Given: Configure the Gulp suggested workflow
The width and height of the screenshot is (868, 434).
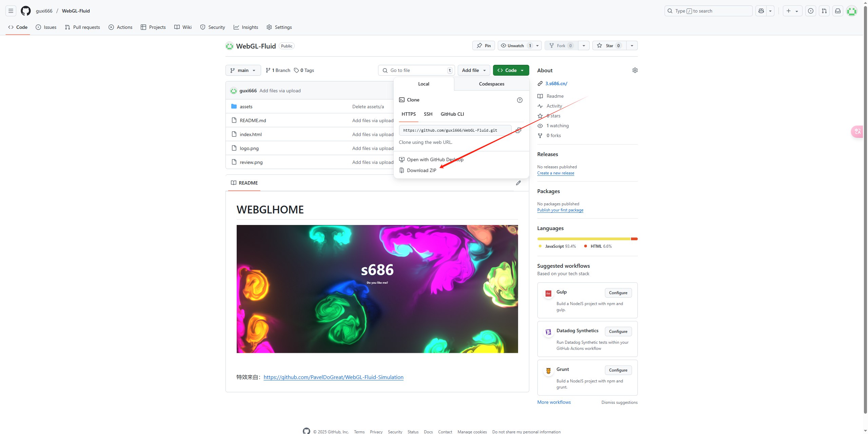Looking at the screenshot, I should 618,293.
